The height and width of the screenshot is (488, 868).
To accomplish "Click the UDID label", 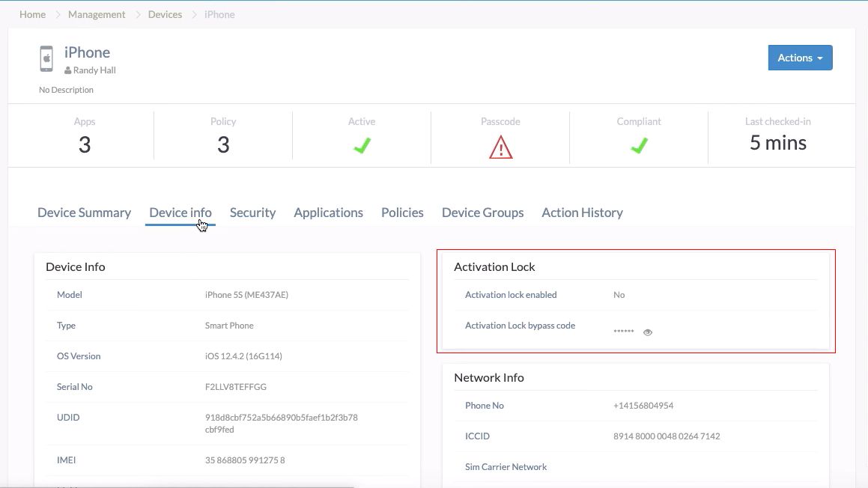I will tap(68, 417).
